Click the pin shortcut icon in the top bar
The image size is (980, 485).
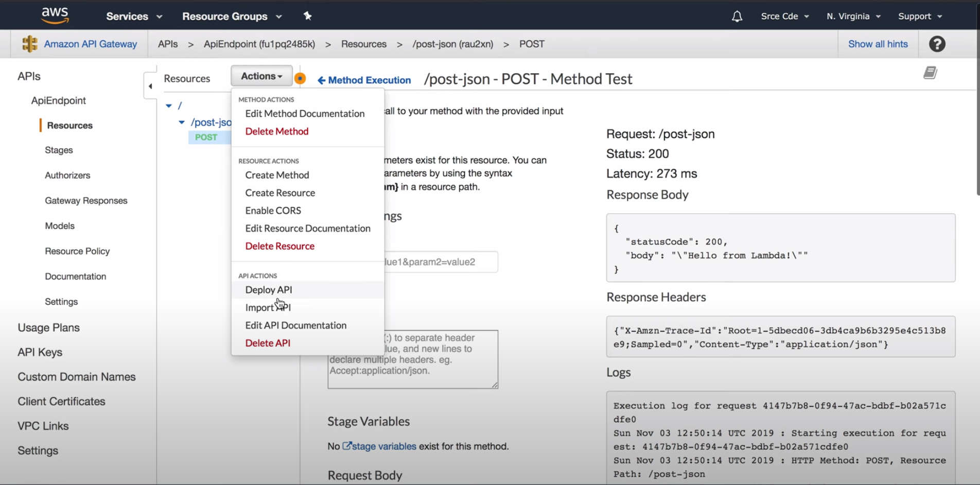pos(308,16)
